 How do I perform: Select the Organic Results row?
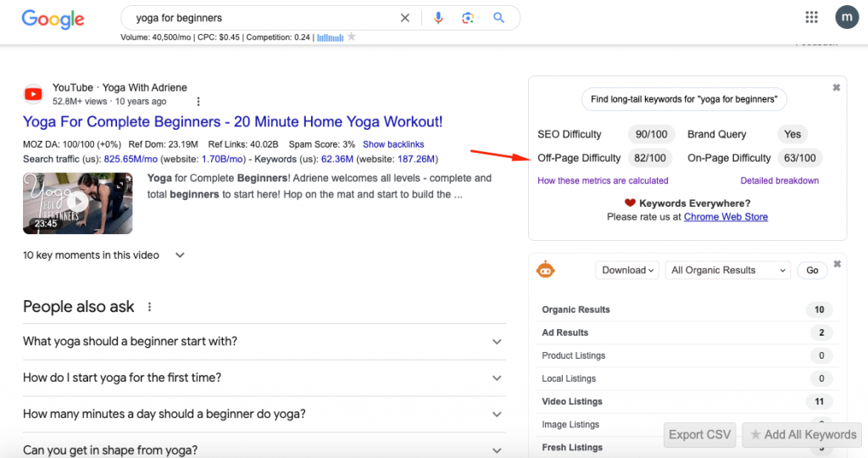coord(687,310)
